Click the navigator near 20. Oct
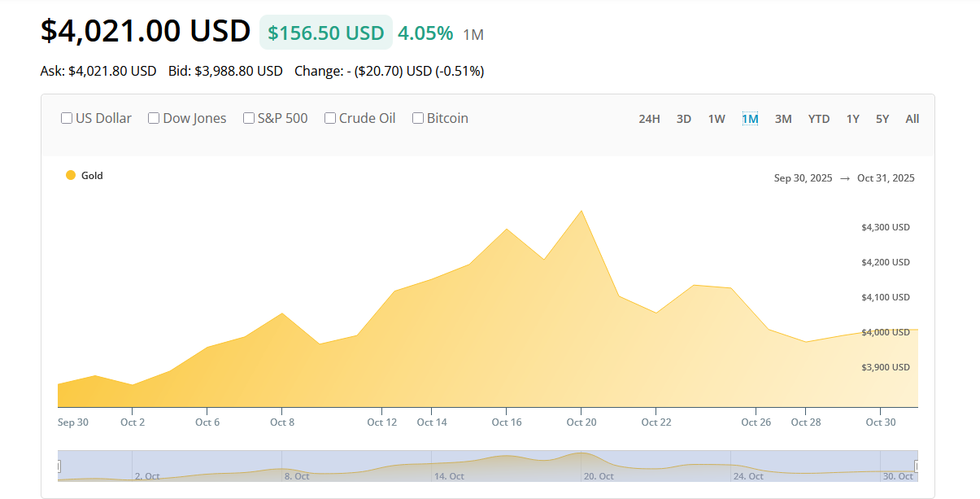The height and width of the screenshot is (499, 980). pos(599,476)
